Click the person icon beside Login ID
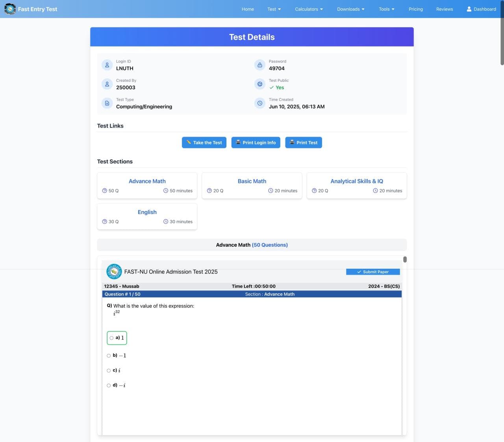The width and height of the screenshot is (504, 442). point(107,65)
